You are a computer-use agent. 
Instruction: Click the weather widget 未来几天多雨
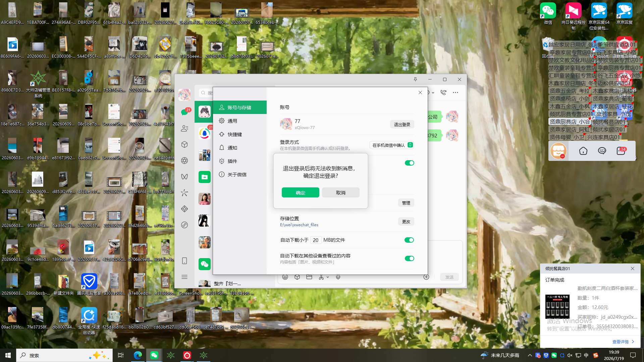click(500, 355)
